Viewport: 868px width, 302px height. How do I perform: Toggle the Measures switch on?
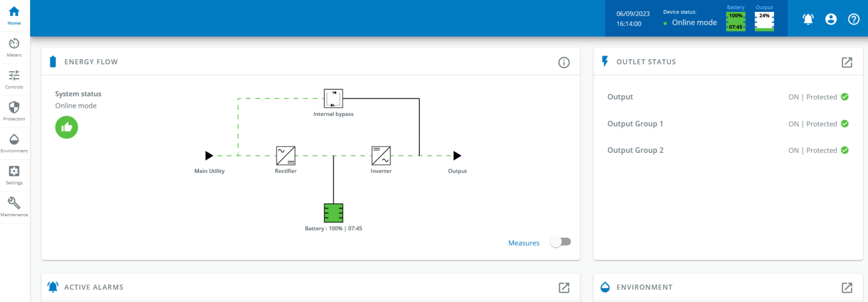tap(561, 242)
